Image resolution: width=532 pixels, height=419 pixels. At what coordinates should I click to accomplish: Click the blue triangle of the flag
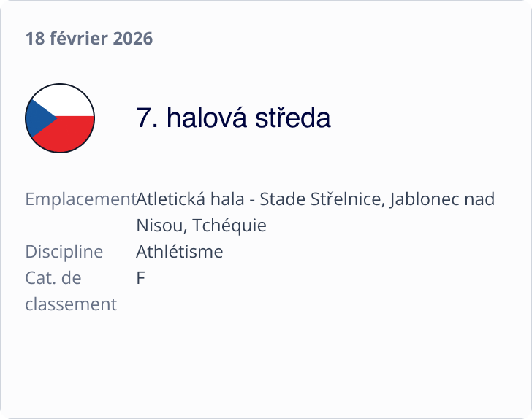[37, 118]
